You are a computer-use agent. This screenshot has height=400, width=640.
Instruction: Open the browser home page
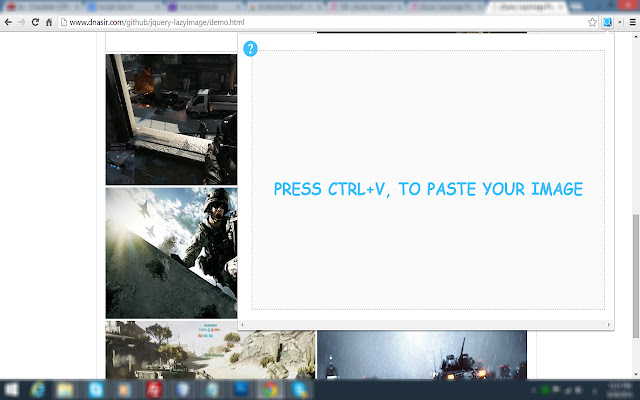coord(49,22)
